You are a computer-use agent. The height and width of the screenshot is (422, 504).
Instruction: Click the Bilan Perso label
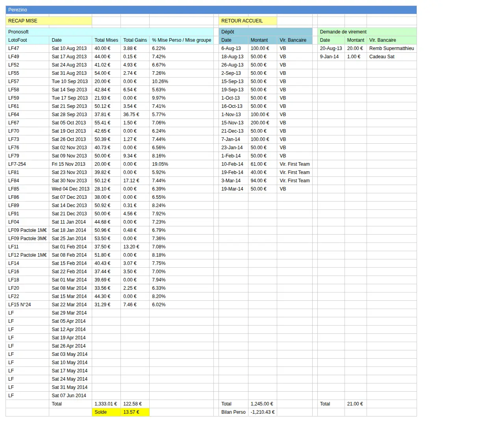(x=233, y=412)
